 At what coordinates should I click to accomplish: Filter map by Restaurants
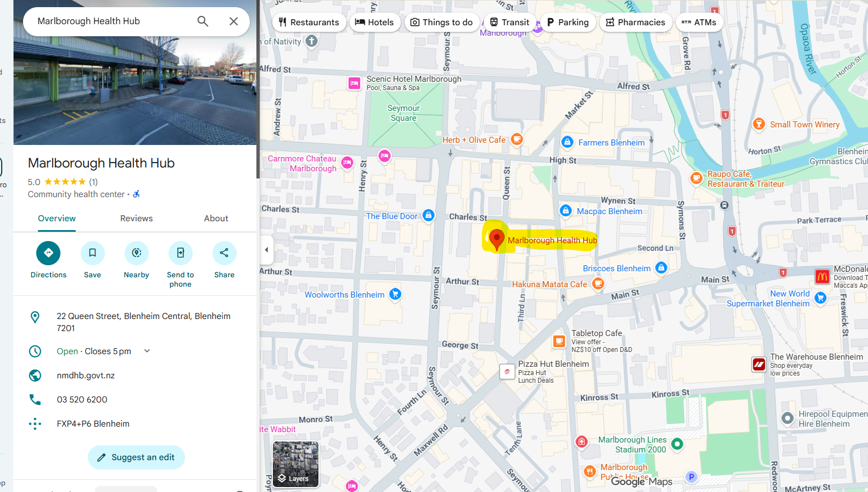coord(309,23)
